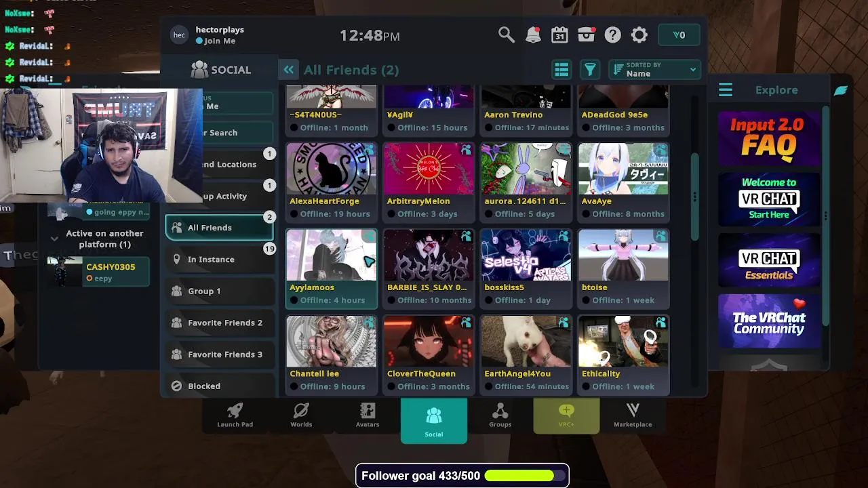Select In Instance category
The image size is (868, 488).
pyautogui.click(x=219, y=260)
